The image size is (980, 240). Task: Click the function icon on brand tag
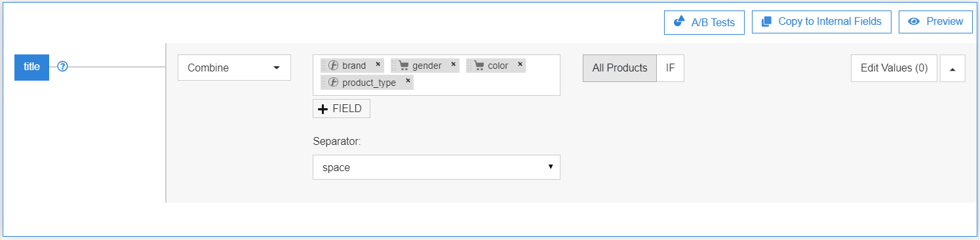pos(333,66)
